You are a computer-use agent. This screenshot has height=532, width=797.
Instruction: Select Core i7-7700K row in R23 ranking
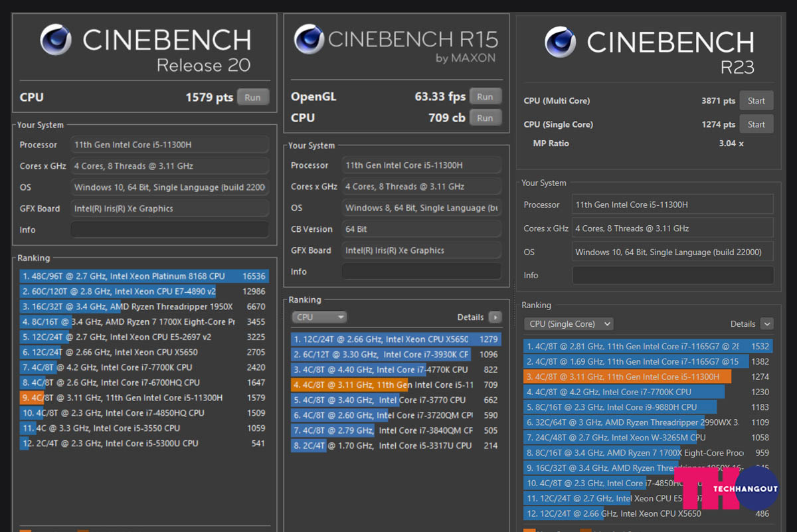point(648,393)
